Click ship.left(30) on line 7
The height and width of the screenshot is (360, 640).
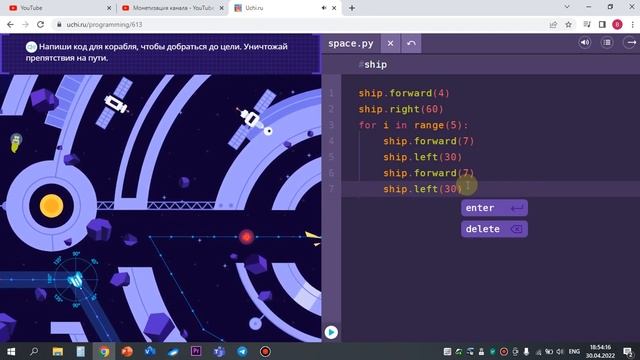[x=422, y=189]
